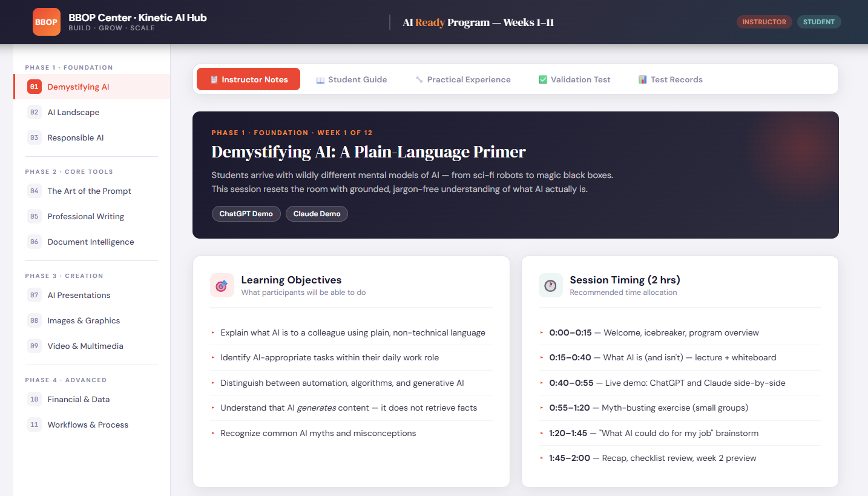Click the Demystifying AI: A Plain-Language Primer title

coord(369,152)
